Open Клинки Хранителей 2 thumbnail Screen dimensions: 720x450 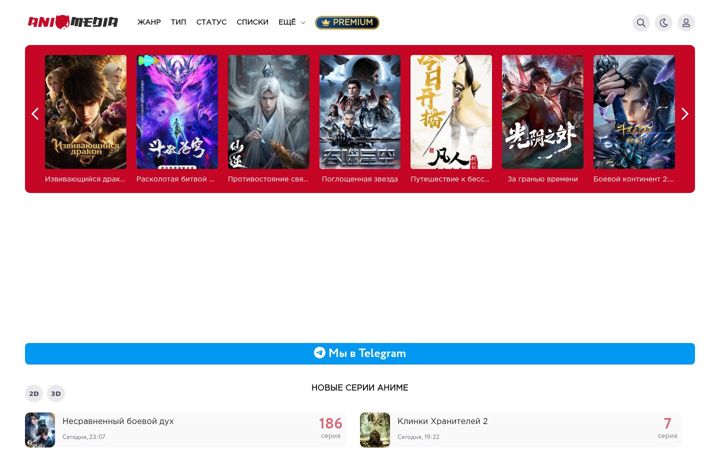point(375,430)
